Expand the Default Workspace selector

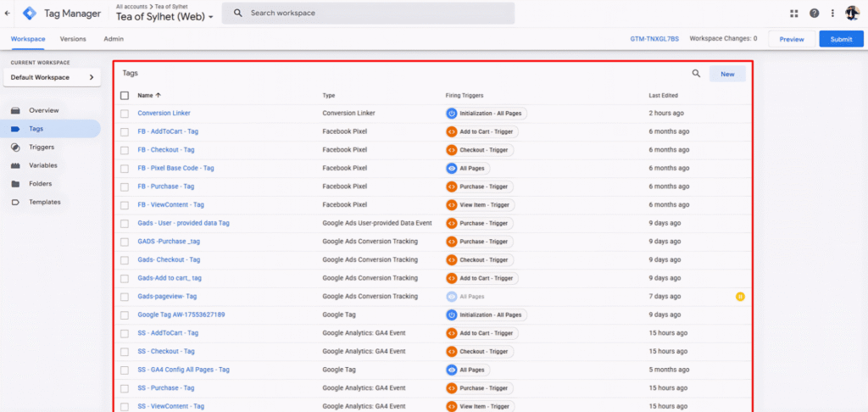click(x=53, y=78)
